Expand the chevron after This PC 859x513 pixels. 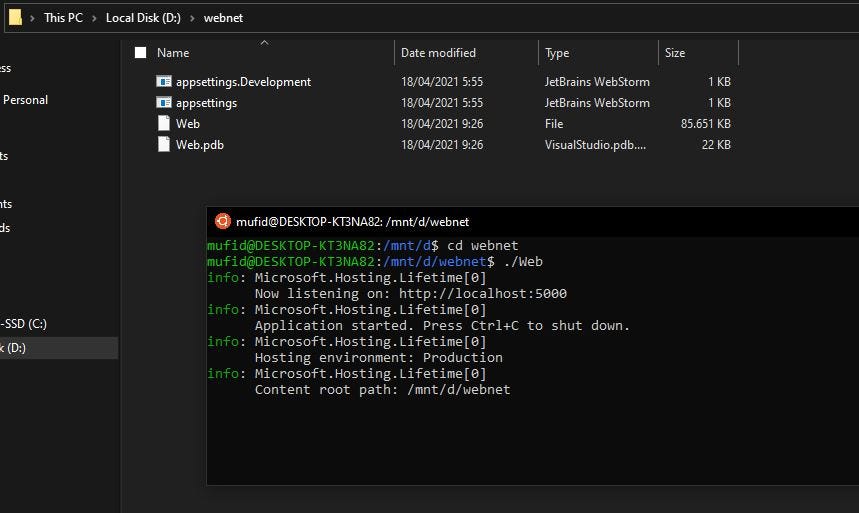tap(94, 18)
